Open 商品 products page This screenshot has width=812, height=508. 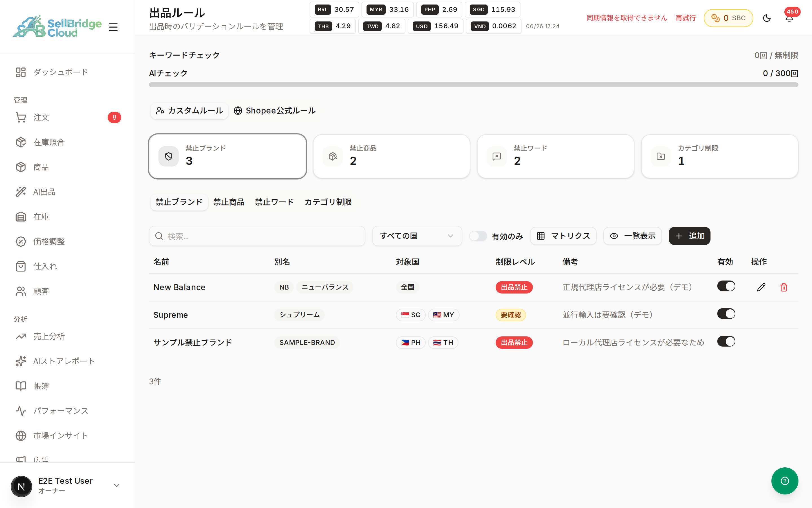point(67,167)
